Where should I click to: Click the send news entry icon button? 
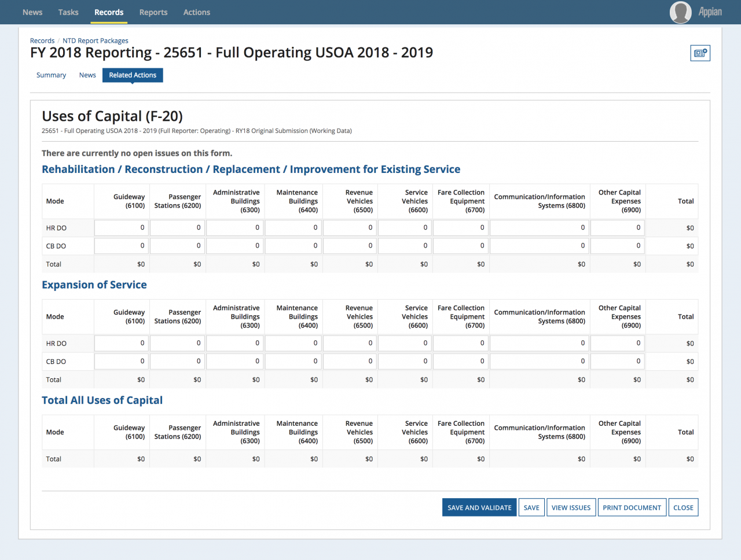(700, 53)
